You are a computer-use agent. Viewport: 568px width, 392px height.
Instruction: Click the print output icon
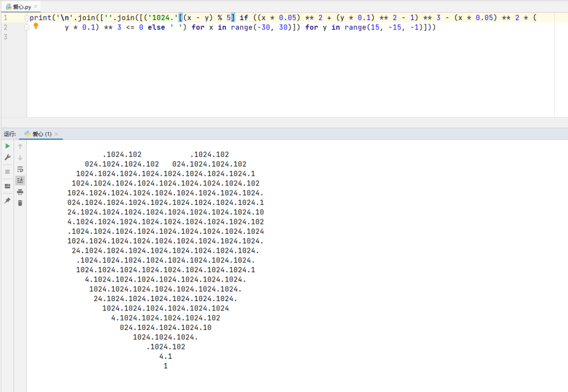[20, 192]
